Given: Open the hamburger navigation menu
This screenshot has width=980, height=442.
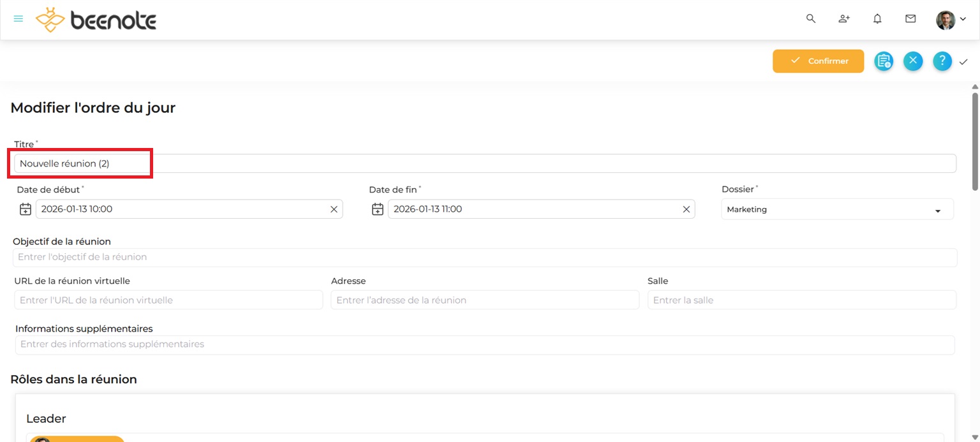Looking at the screenshot, I should tap(19, 19).
